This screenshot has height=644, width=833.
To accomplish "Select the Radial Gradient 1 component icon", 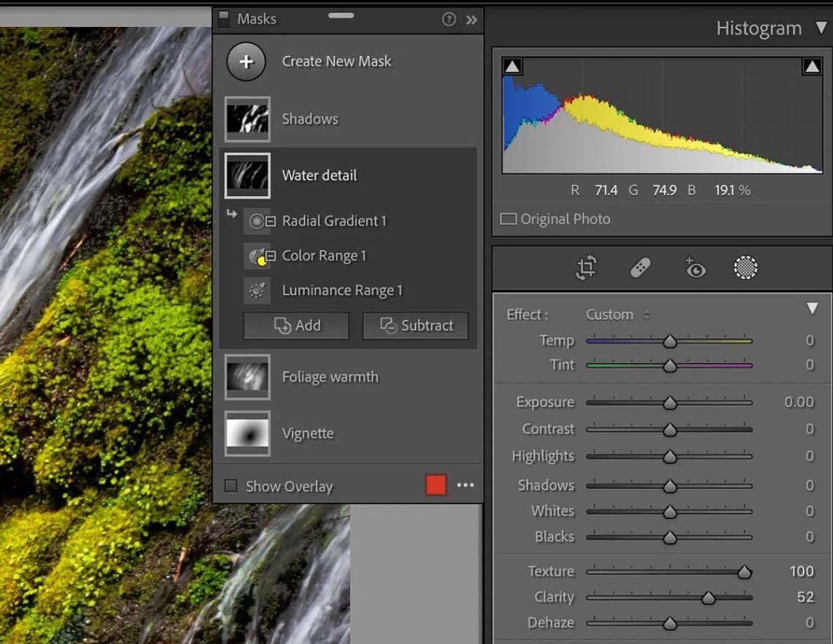I will click(x=257, y=221).
